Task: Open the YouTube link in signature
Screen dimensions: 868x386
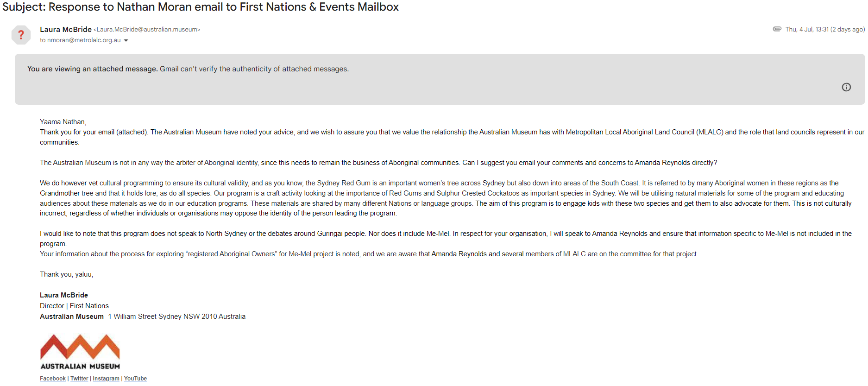Action: 135,379
